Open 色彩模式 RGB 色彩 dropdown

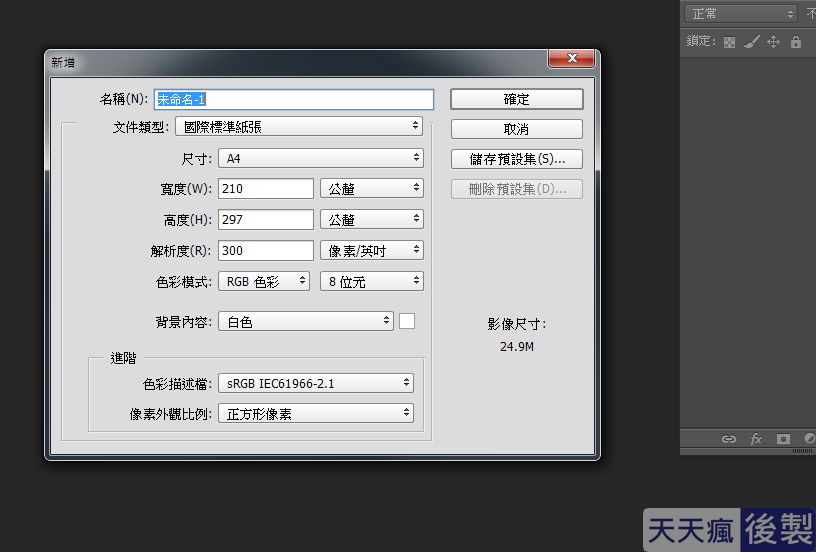(264, 281)
